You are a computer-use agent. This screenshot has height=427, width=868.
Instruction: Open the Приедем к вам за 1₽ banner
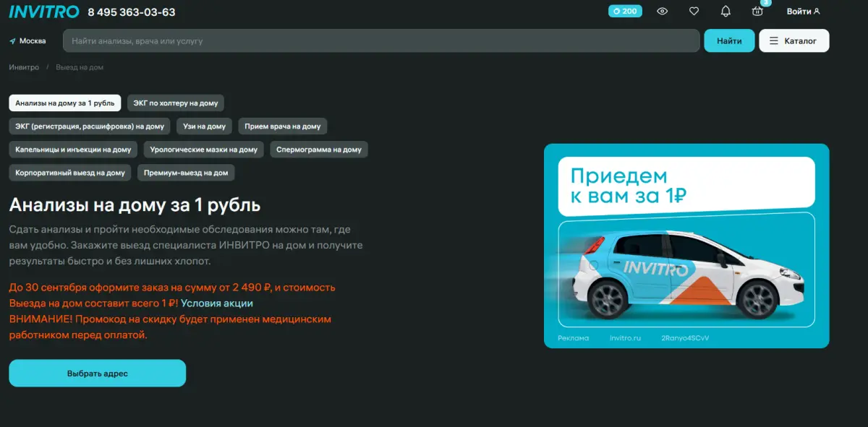click(x=686, y=246)
